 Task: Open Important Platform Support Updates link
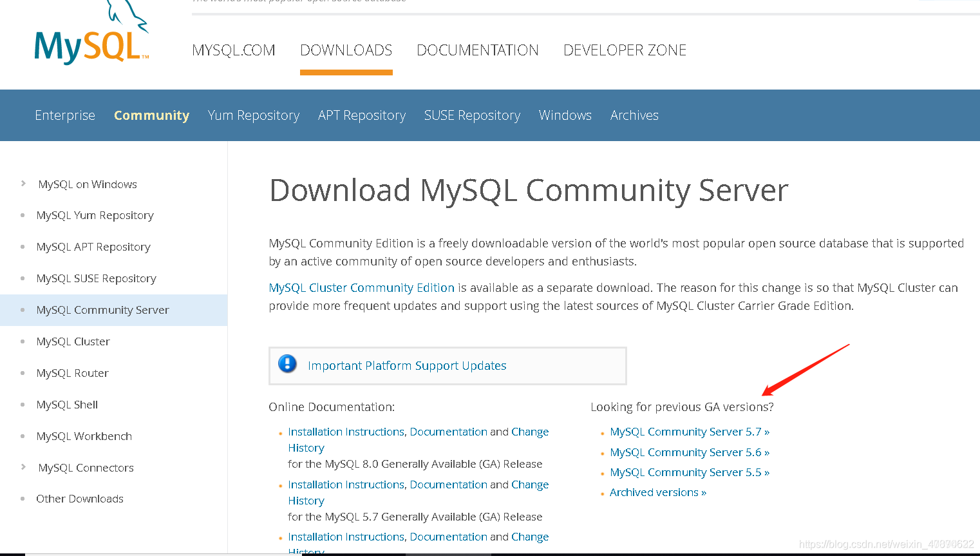408,366
